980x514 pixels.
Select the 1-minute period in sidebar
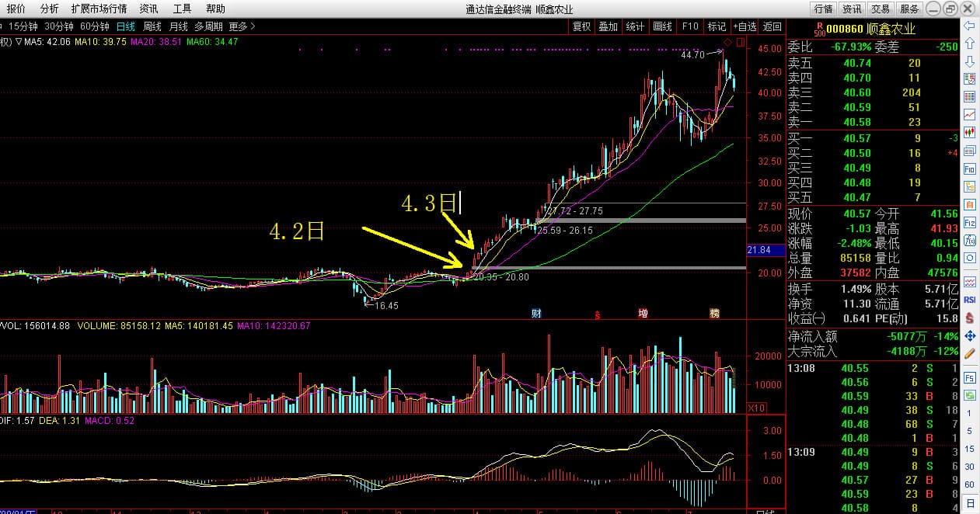point(969,413)
